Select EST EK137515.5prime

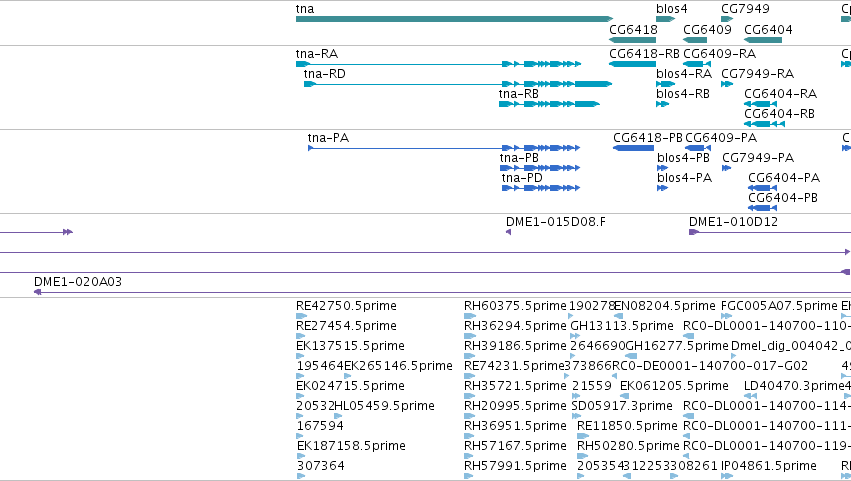tap(350, 346)
